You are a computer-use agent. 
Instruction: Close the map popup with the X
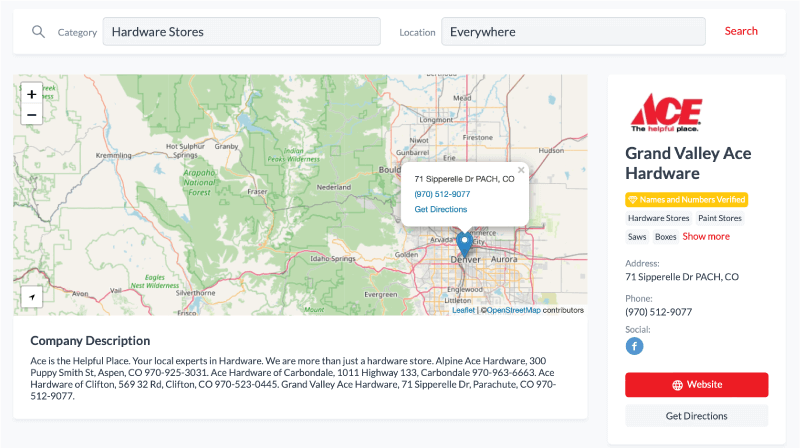tap(521, 170)
